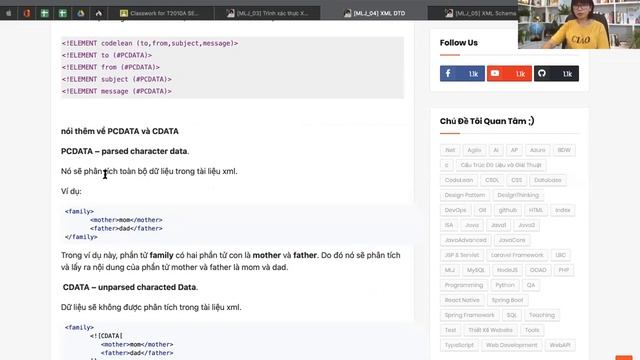Click 'CDATA – unparsed characted Data' text
Screen dimensions: 640x360
[129, 287]
